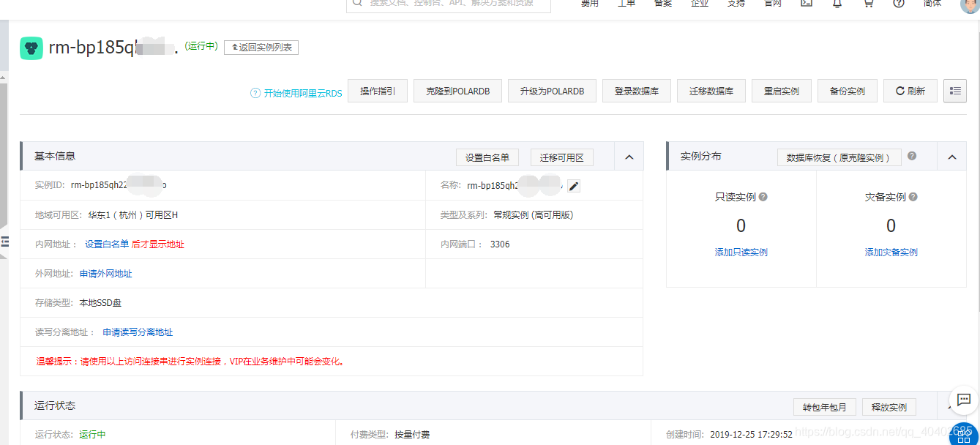This screenshot has height=445, width=980.
Task: Open the 开始使用阿里云RDS link
Action: click(x=303, y=93)
